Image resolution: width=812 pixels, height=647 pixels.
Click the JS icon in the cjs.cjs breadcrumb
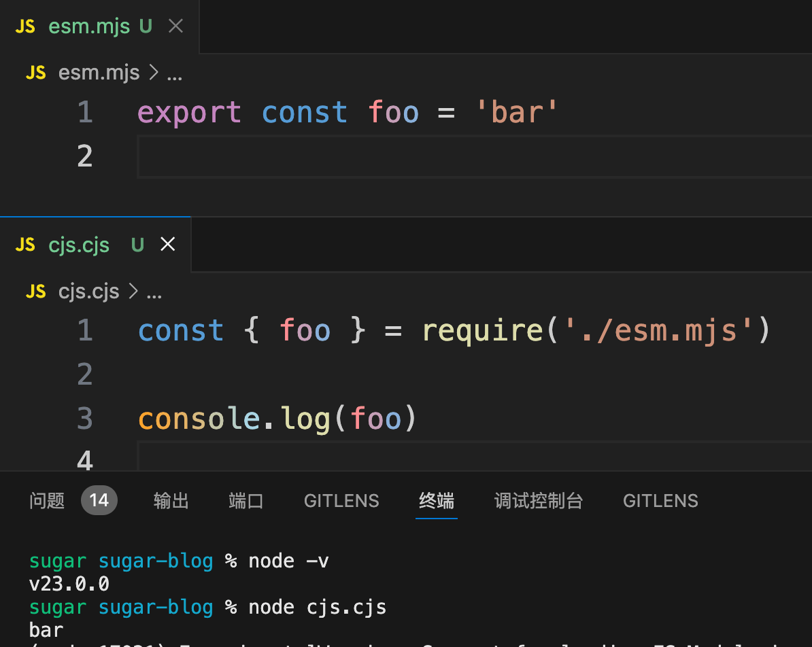click(x=35, y=292)
